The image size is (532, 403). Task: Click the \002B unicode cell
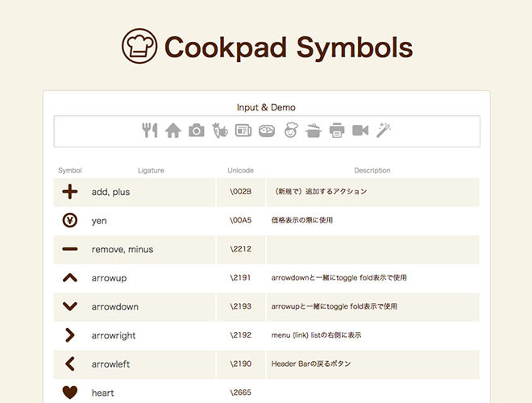tap(240, 192)
